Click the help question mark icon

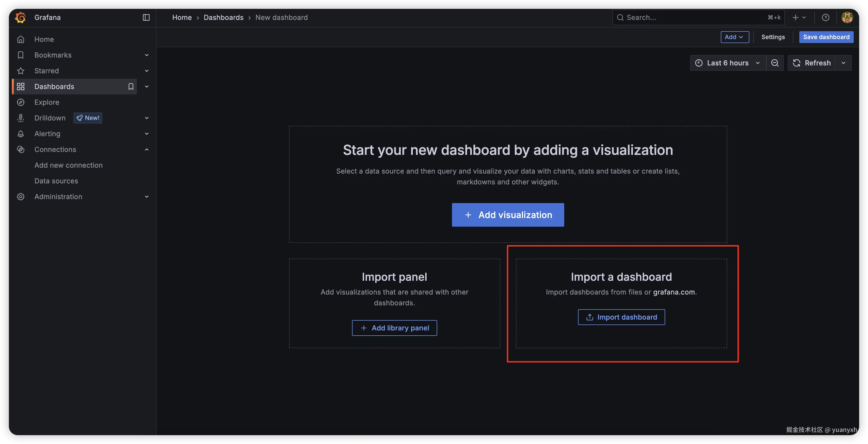pyautogui.click(x=826, y=17)
